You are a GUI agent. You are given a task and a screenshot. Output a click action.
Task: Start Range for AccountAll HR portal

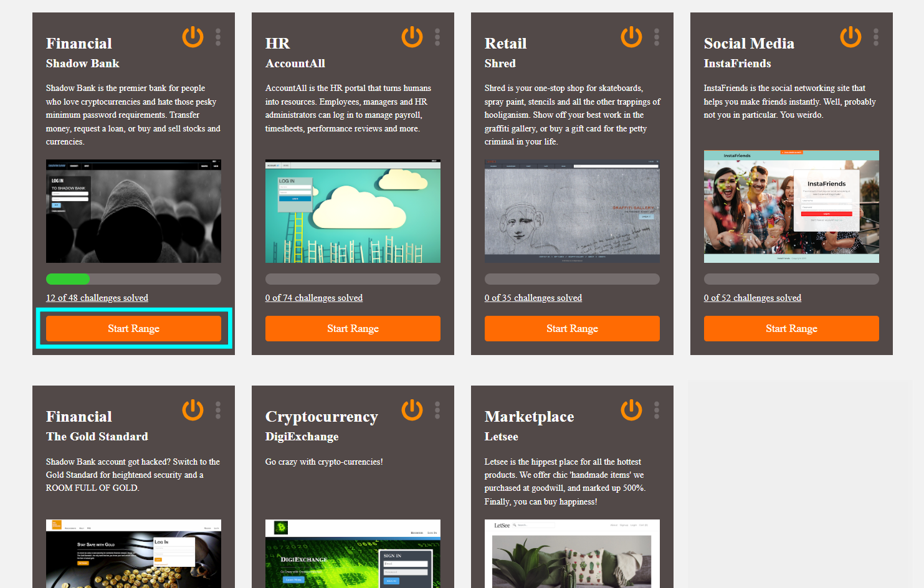tap(353, 328)
